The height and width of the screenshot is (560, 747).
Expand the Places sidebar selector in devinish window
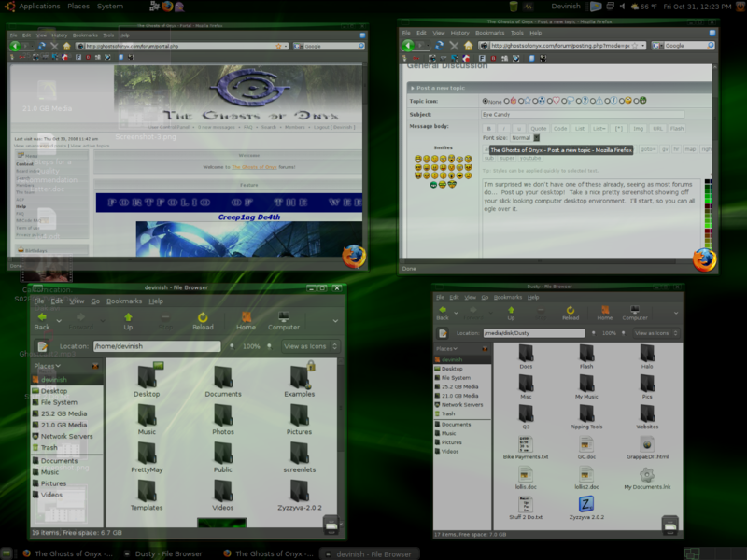[x=48, y=366]
